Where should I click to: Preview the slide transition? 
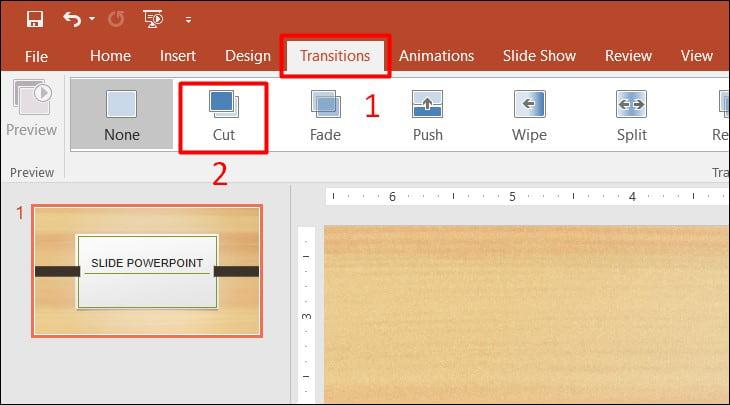[32, 108]
